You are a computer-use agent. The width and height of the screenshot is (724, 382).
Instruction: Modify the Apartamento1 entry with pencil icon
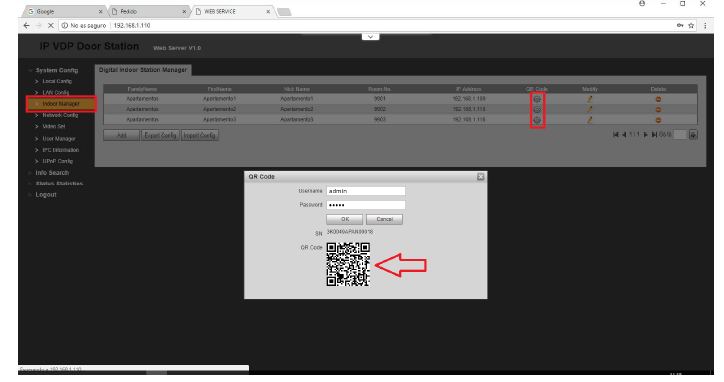click(590, 99)
